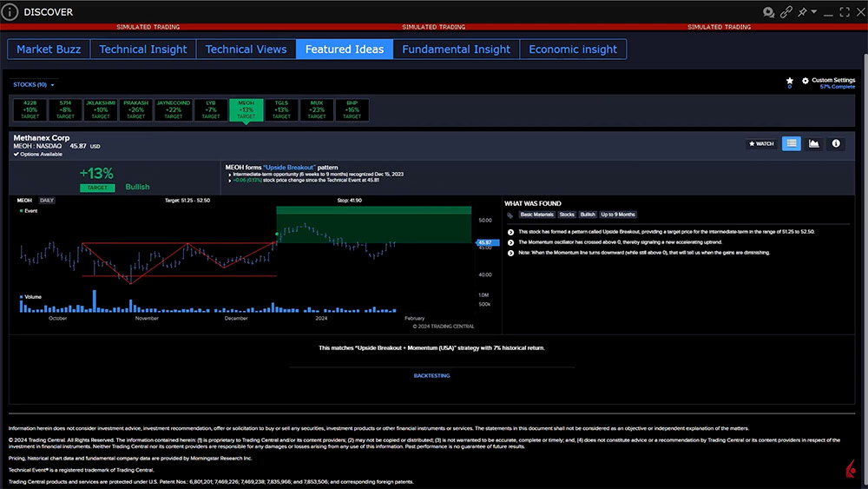Open the chat support icon
Screen dimensions: 868x489
click(768, 12)
